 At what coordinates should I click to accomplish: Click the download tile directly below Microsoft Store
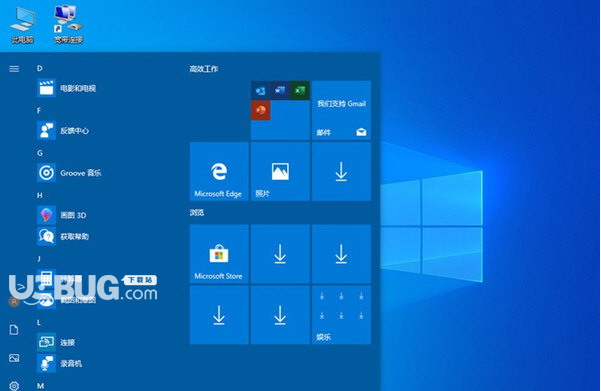click(x=219, y=315)
